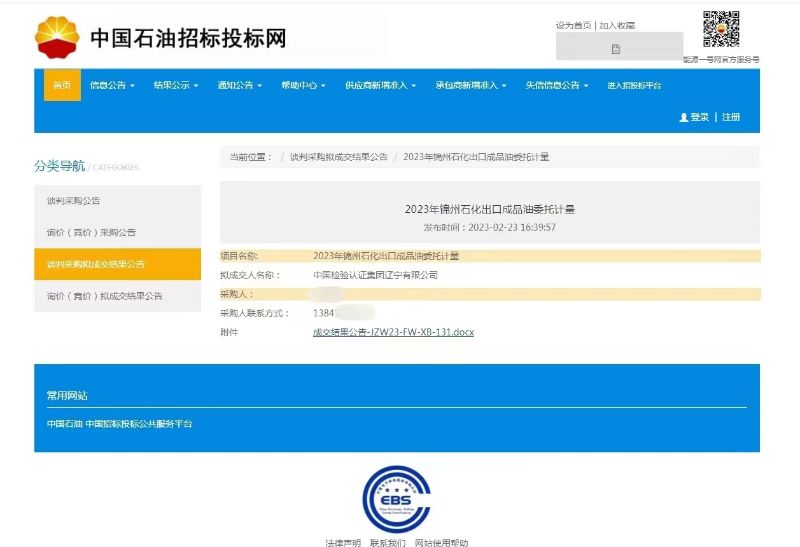This screenshot has height=547, width=800.
Task: Expand the 帮助中心 dropdown menu
Action: (x=304, y=85)
